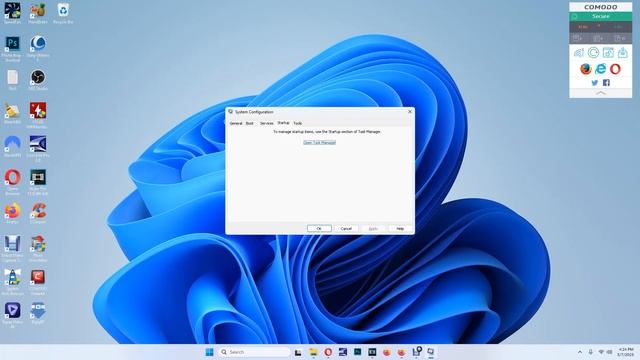
Task: Select the COMODO red desktop shortcut
Action: [38, 282]
